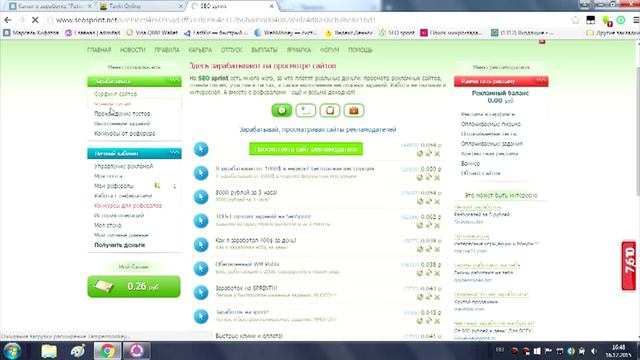This screenshot has height=360, width=640.
Task: Remove 8000 рублей ad with X icon
Action: coord(437,202)
